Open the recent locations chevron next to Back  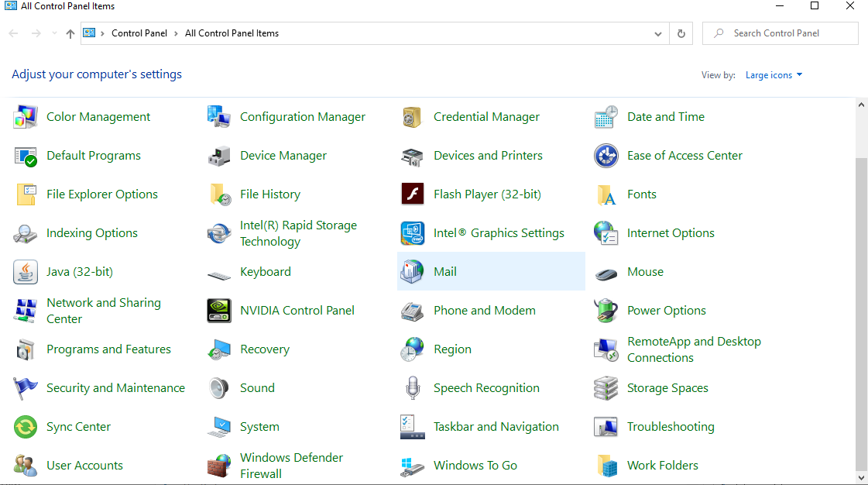click(x=53, y=33)
